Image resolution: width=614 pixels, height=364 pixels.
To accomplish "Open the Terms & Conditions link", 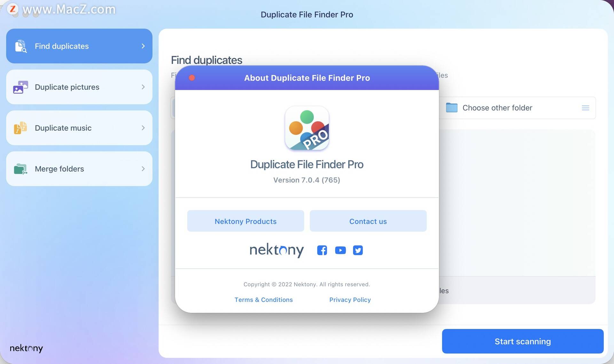I will 263,299.
